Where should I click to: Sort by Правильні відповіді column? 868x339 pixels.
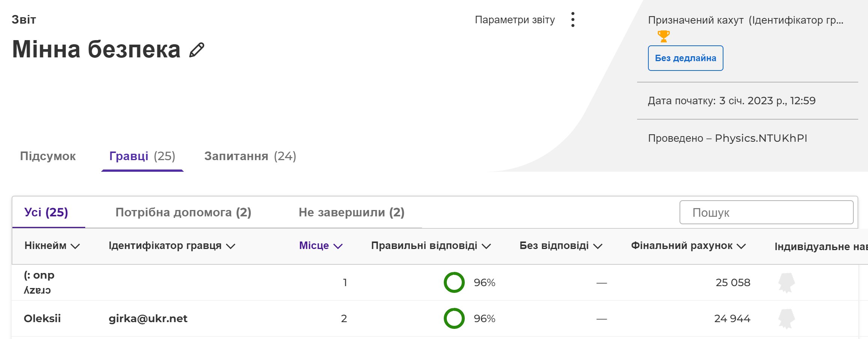pyautogui.click(x=431, y=246)
